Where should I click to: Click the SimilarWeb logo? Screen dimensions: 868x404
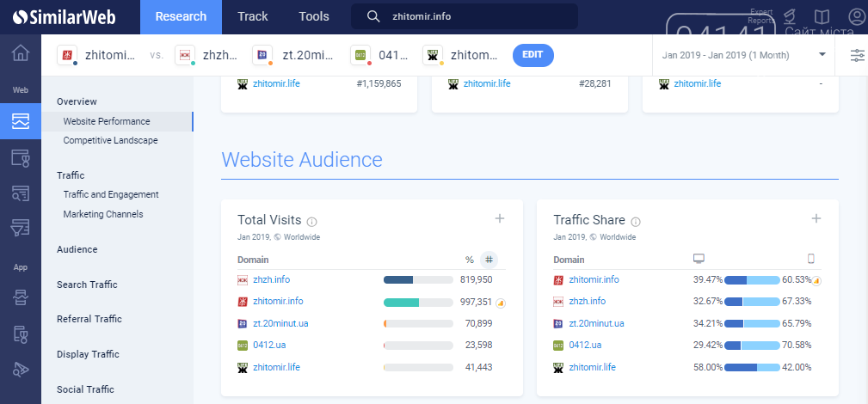(x=64, y=17)
